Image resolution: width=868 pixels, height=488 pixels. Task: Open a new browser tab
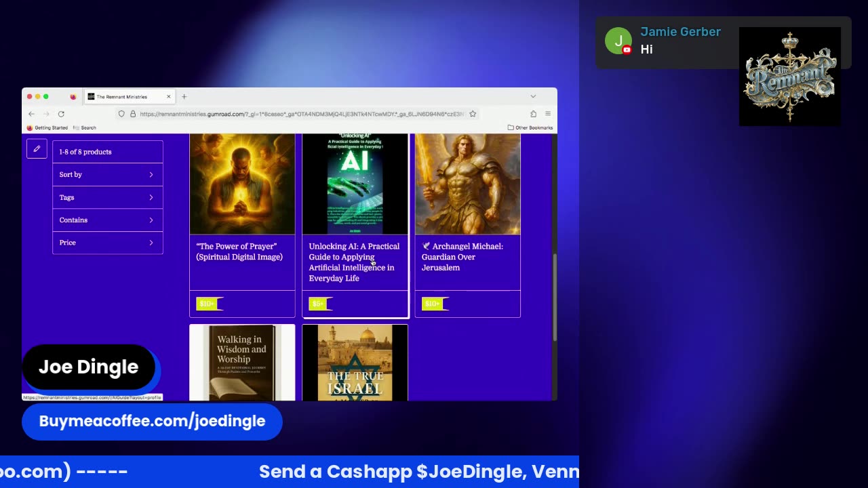(184, 97)
